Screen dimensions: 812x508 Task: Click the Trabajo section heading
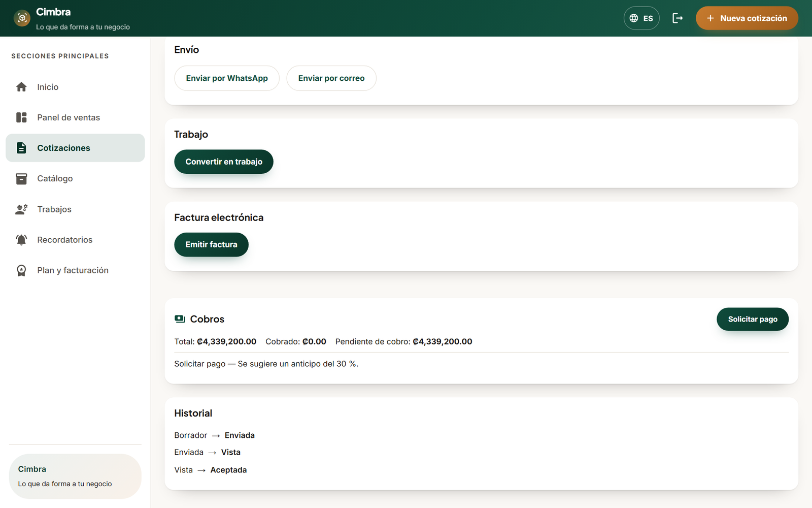191,135
